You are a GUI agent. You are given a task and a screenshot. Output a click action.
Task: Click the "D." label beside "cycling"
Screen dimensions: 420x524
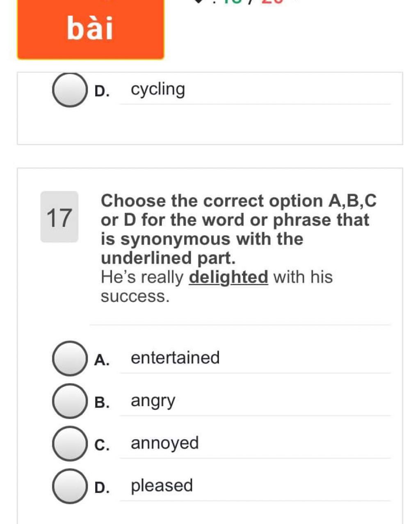tap(102, 91)
